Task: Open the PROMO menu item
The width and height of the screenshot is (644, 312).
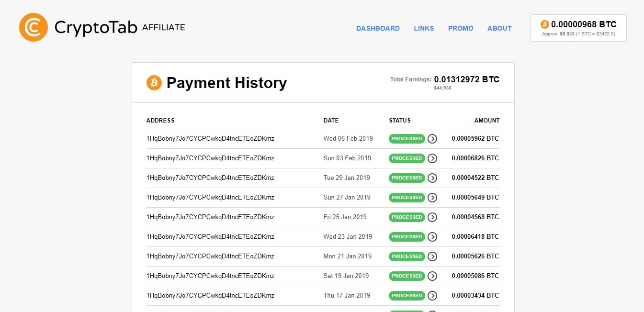Action: coord(461,28)
